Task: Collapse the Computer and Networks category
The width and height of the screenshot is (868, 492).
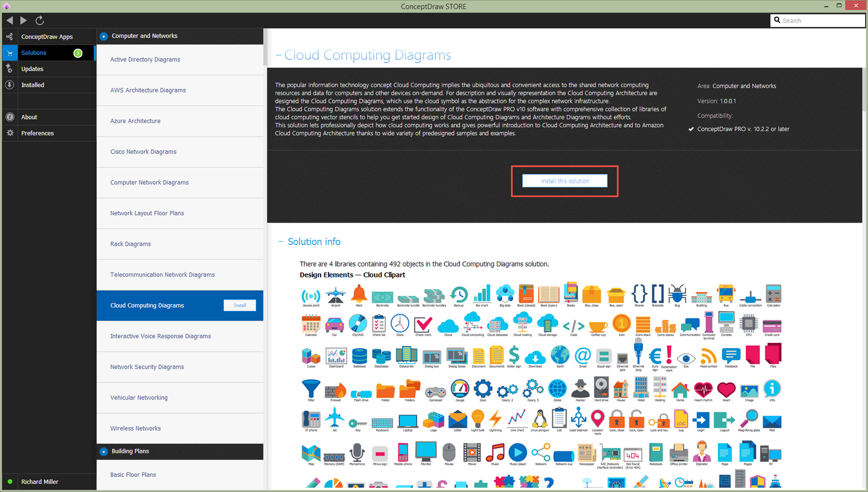Action: coord(104,36)
